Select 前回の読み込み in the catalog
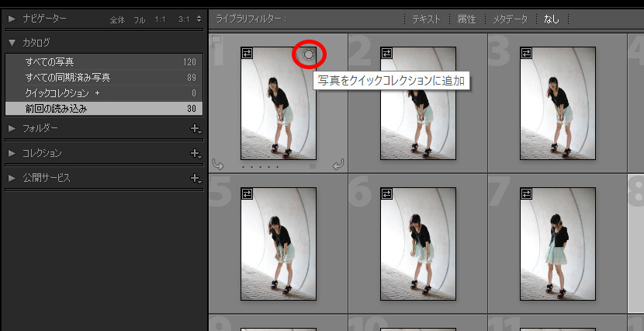The height and width of the screenshot is (331, 644). (x=104, y=109)
